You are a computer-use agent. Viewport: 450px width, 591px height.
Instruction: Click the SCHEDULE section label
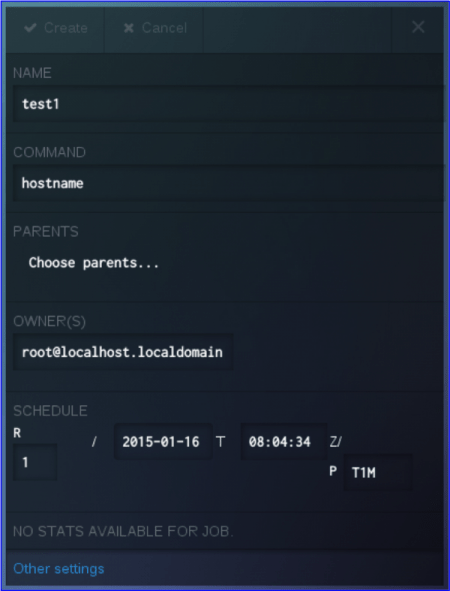pyautogui.click(x=50, y=411)
